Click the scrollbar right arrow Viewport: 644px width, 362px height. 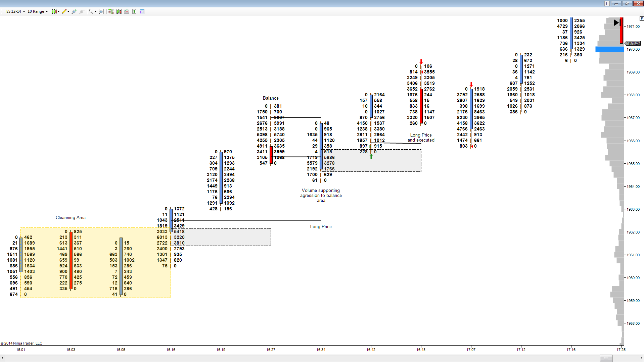[641, 358]
